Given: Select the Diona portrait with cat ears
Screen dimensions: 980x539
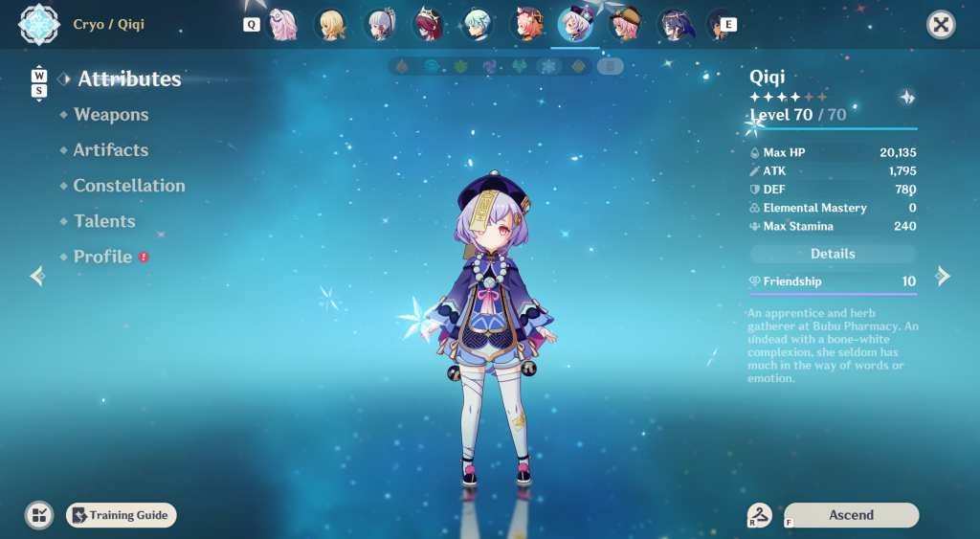Looking at the screenshot, I should point(526,25).
